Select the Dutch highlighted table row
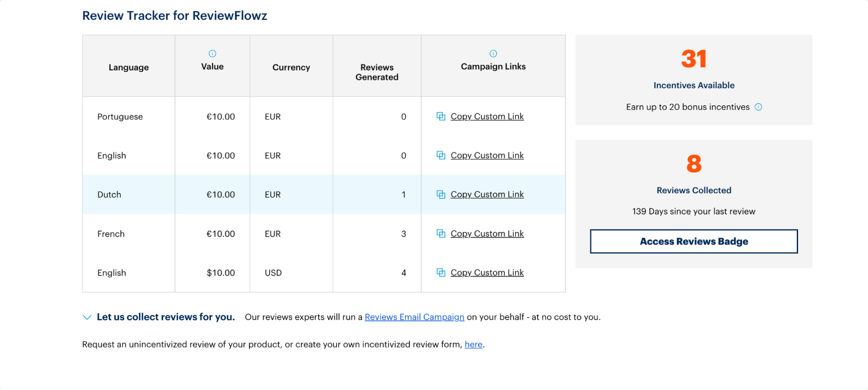 [x=324, y=195]
